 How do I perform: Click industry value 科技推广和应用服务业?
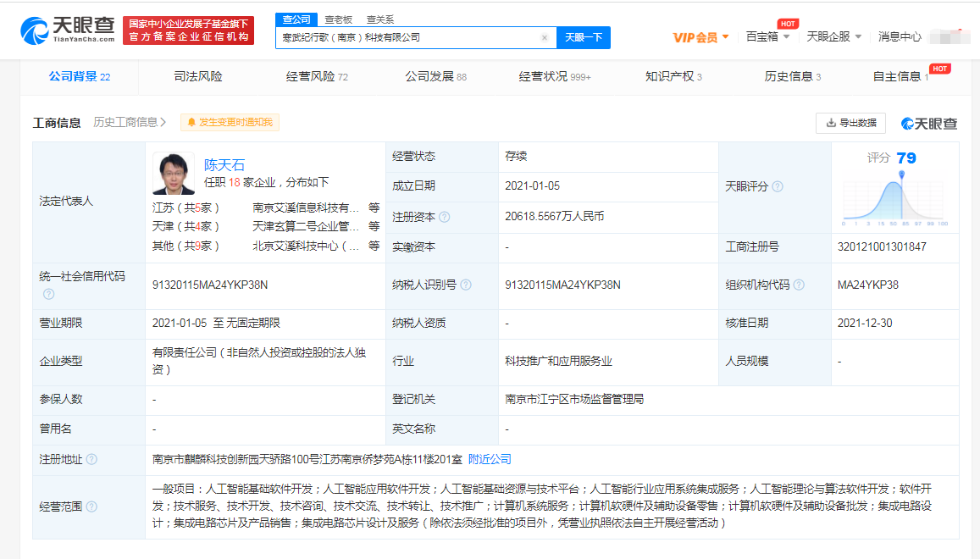point(559,361)
